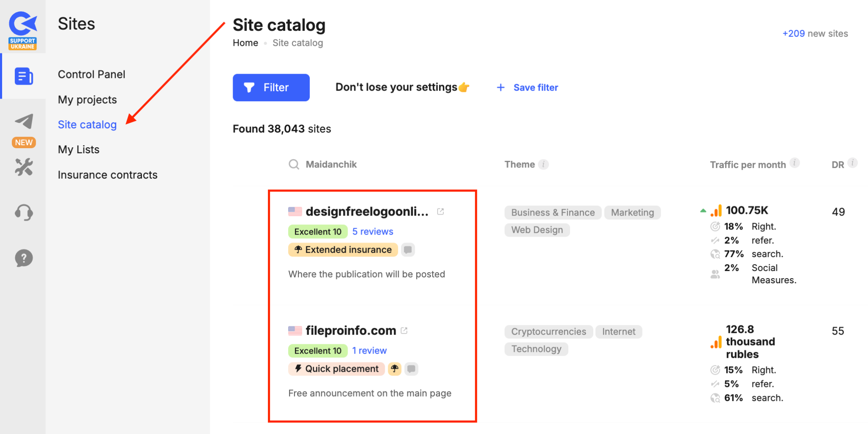
Task: Open the Control Panel menu item
Action: tap(92, 75)
